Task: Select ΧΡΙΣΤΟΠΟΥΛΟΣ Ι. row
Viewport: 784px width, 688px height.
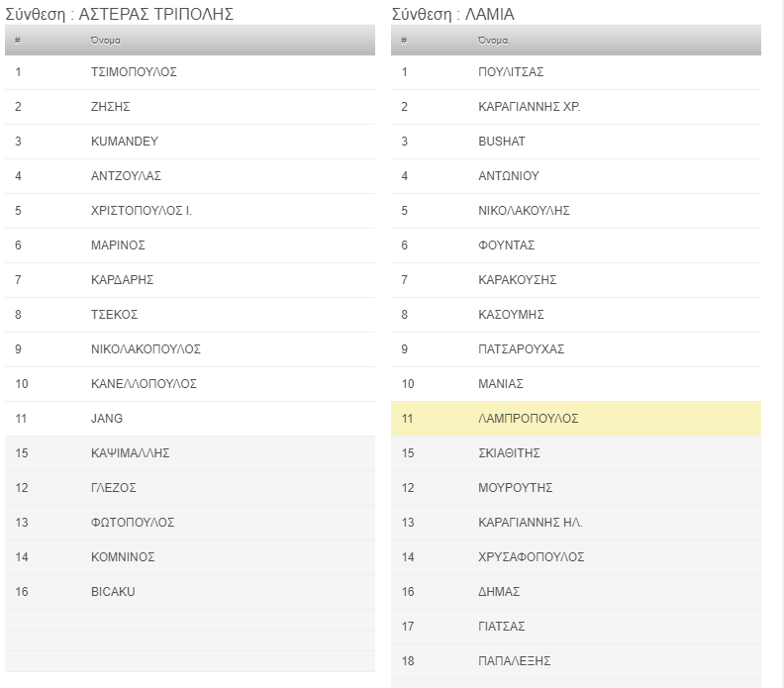Action: tap(141, 211)
